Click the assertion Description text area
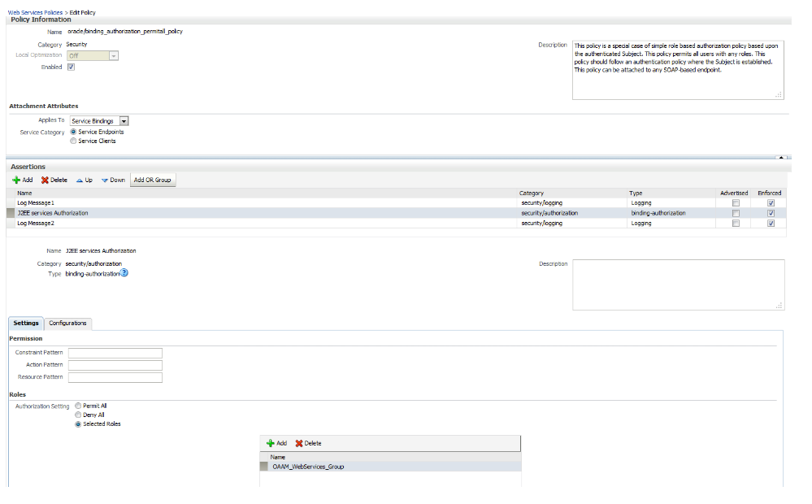Image resolution: width=812 pixels, height=504 pixels. point(679,285)
